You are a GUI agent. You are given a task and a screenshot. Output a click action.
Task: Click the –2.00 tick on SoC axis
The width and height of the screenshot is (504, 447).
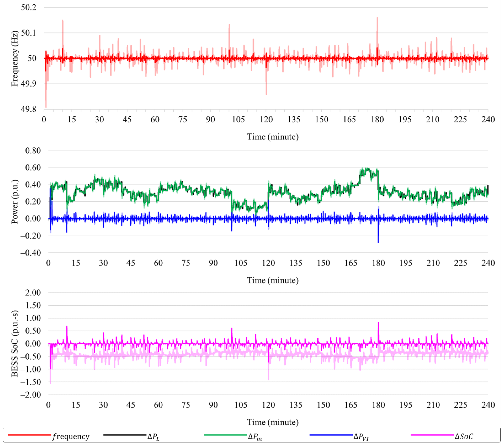(31, 395)
